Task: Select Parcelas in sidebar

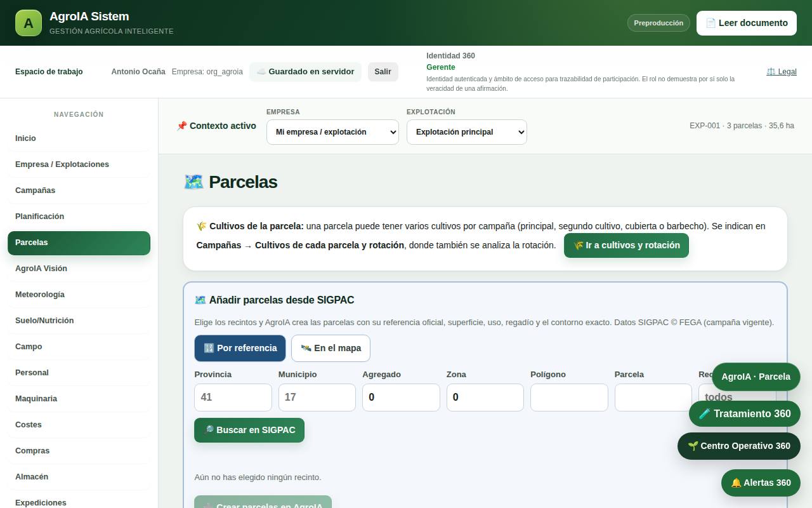Action: point(79,243)
